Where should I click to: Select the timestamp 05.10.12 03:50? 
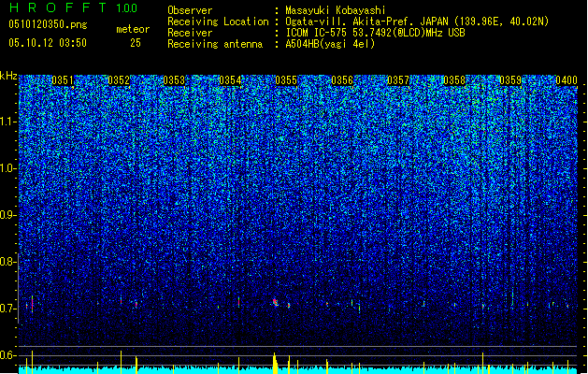coord(48,43)
